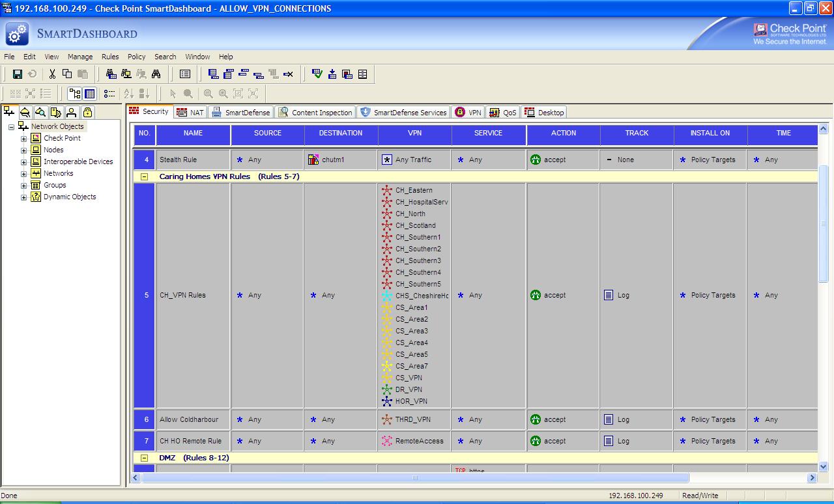The image size is (834, 504).
Task: Click the DESTINATION column header
Action: coord(341,135)
